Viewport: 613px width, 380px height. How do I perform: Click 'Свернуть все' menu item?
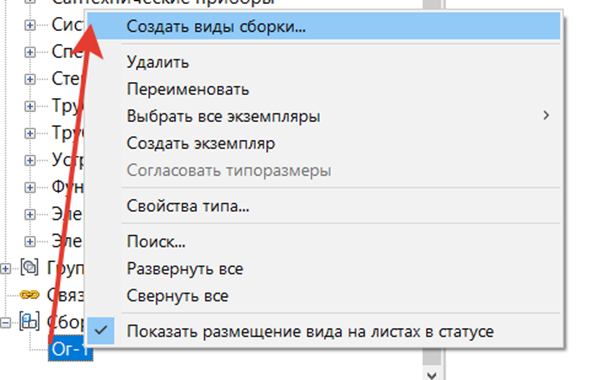[323, 296]
